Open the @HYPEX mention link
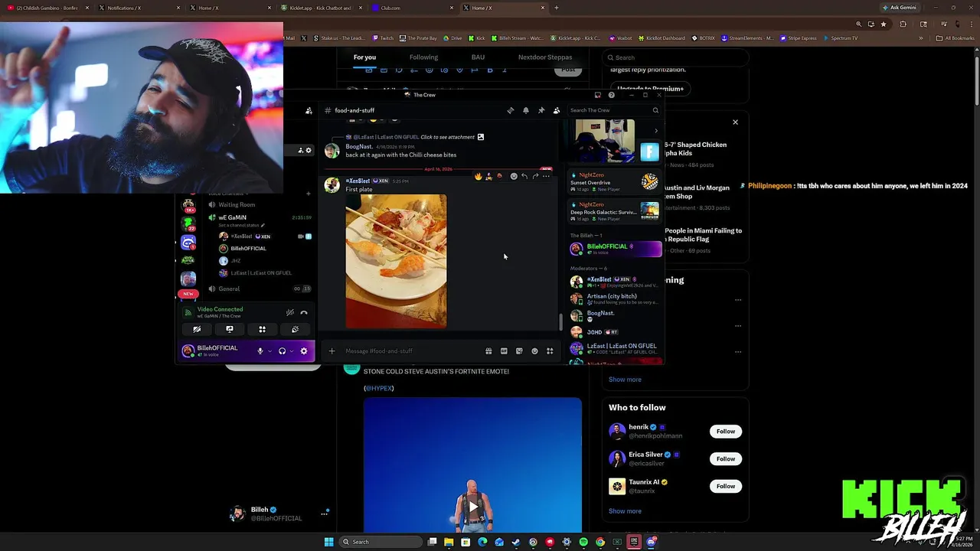Image resolution: width=980 pixels, height=551 pixels. click(x=379, y=388)
